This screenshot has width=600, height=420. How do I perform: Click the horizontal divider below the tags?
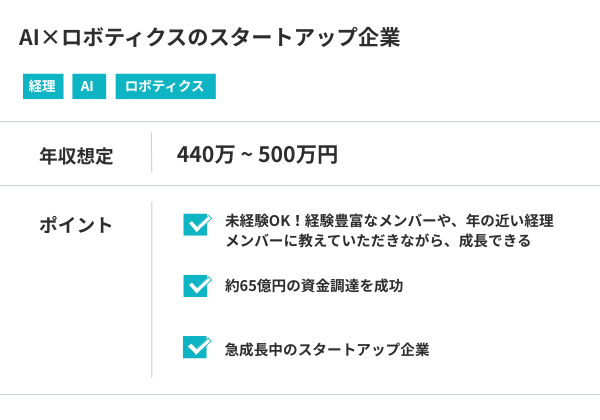point(300,122)
